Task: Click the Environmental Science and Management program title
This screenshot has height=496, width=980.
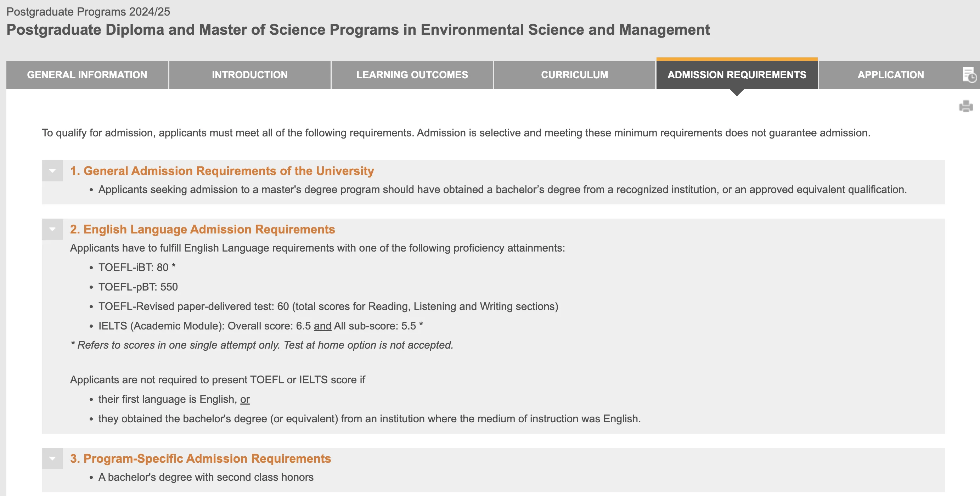Action: tap(358, 30)
